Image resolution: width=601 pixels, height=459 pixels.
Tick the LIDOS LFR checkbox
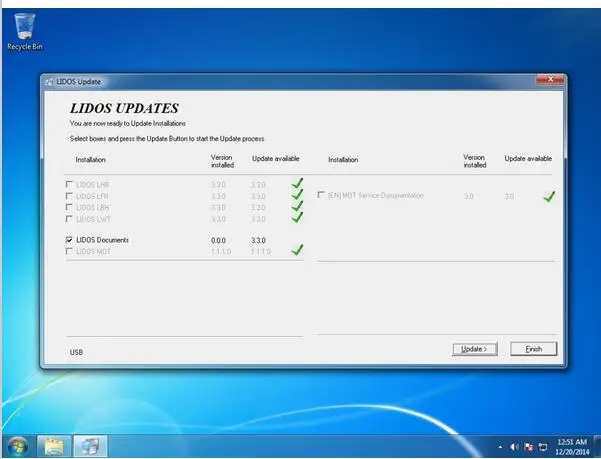(69, 196)
